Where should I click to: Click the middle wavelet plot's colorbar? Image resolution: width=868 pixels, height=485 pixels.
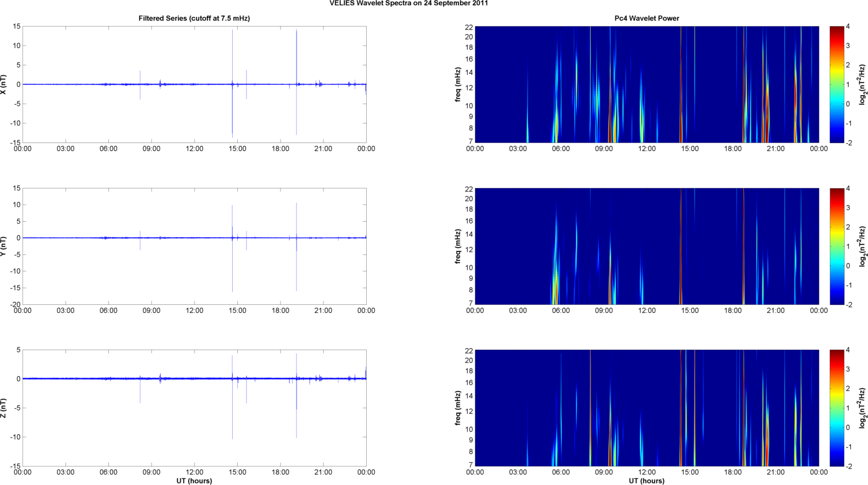pyautogui.click(x=836, y=246)
